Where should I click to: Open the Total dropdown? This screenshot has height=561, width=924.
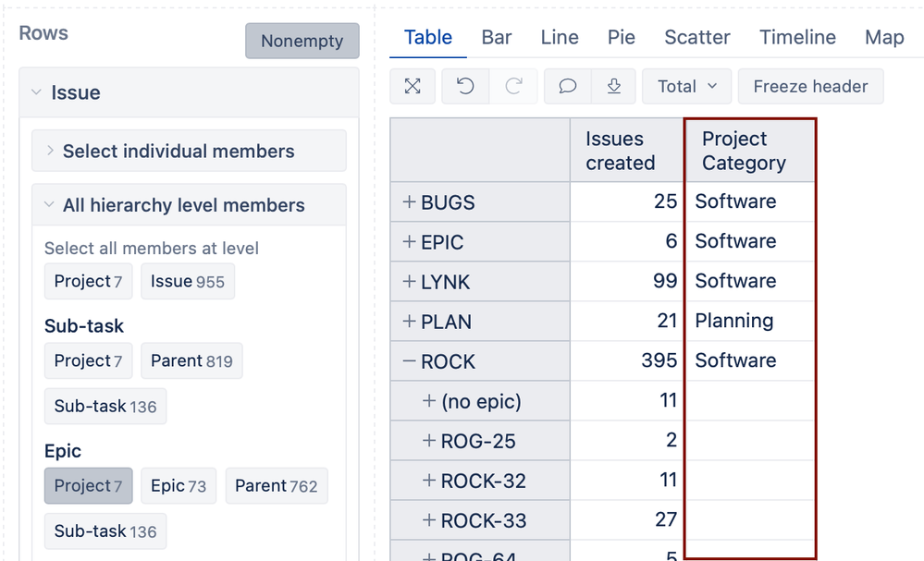(686, 86)
